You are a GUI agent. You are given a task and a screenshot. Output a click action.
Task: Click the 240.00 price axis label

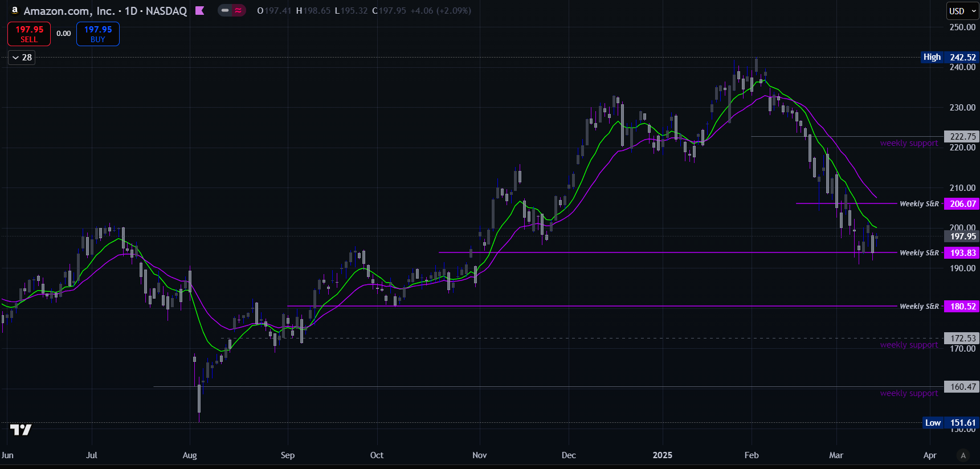pyautogui.click(x=962, y=67)
